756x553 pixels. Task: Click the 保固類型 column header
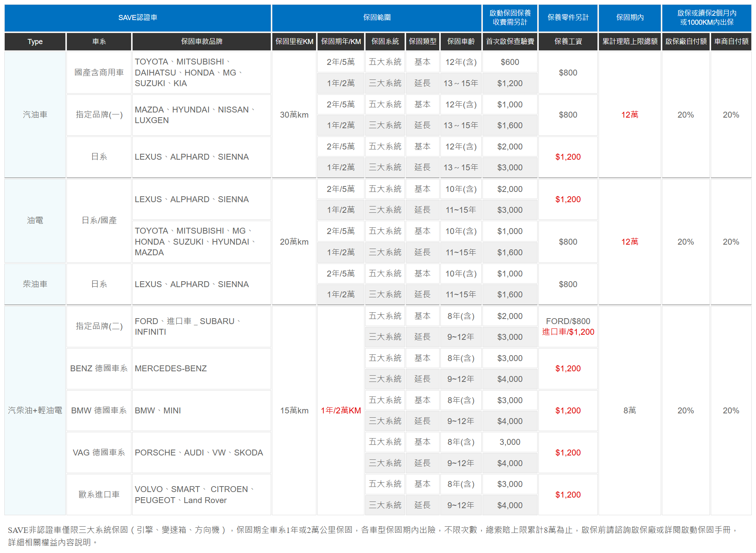[x=423, y=42]
